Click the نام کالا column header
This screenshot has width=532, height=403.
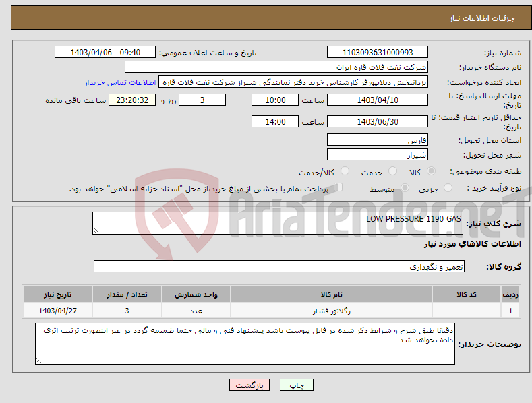click(x=331, y=294)
